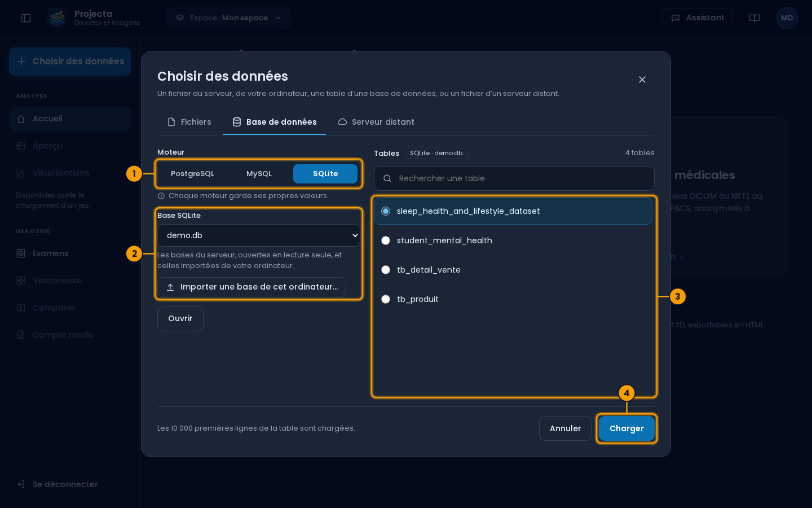The width and height of the screenshot is (812, 508).
Task: Click the Choisir des données sidebar button
Action: click(70, 62)
